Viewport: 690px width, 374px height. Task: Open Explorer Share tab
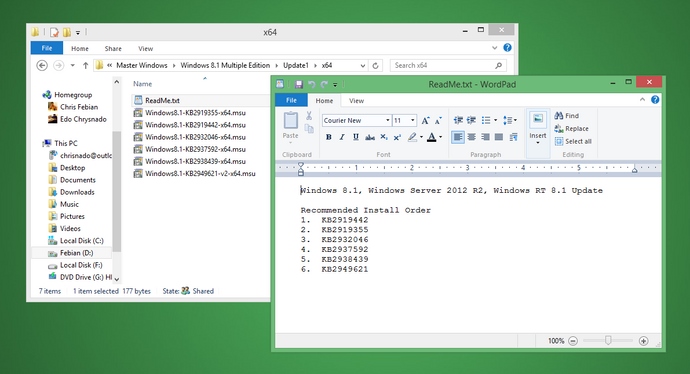(113, 48)
